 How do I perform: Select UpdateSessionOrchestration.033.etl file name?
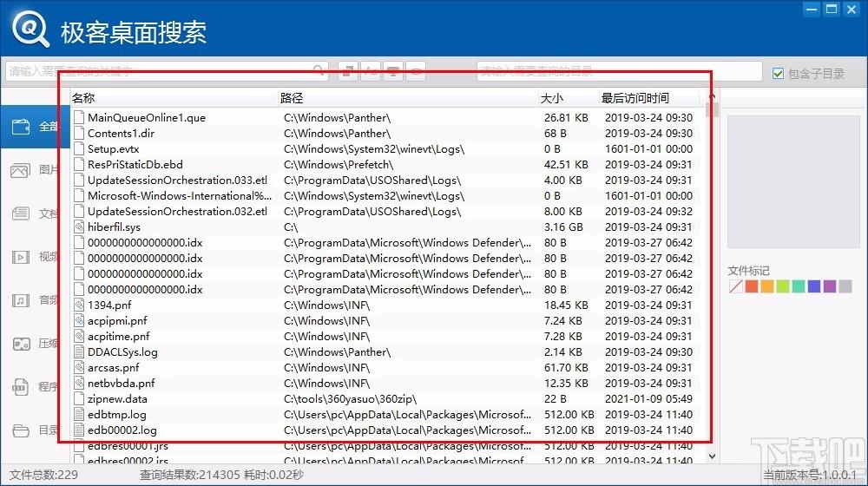pos(177,180)
